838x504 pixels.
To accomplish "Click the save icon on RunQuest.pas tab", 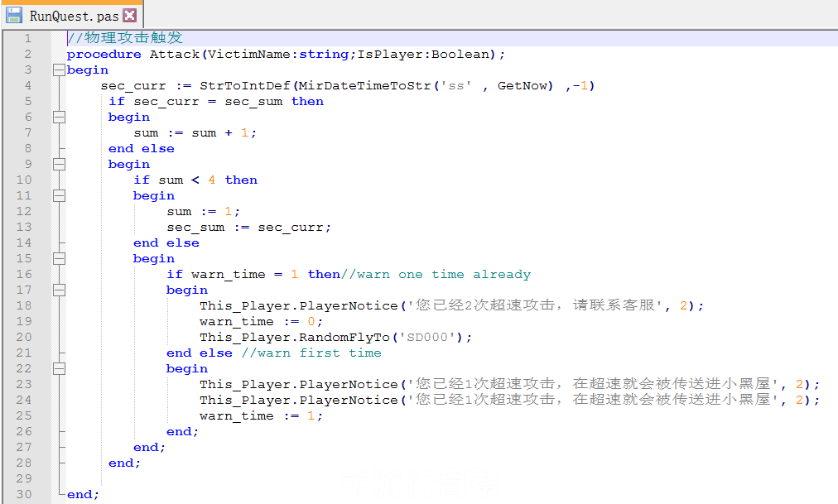I will 13,15.
